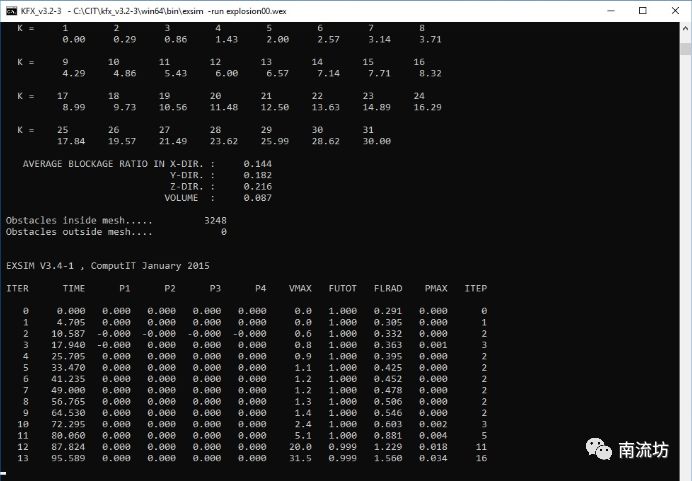Click the ITER column header

pos(17,288)
